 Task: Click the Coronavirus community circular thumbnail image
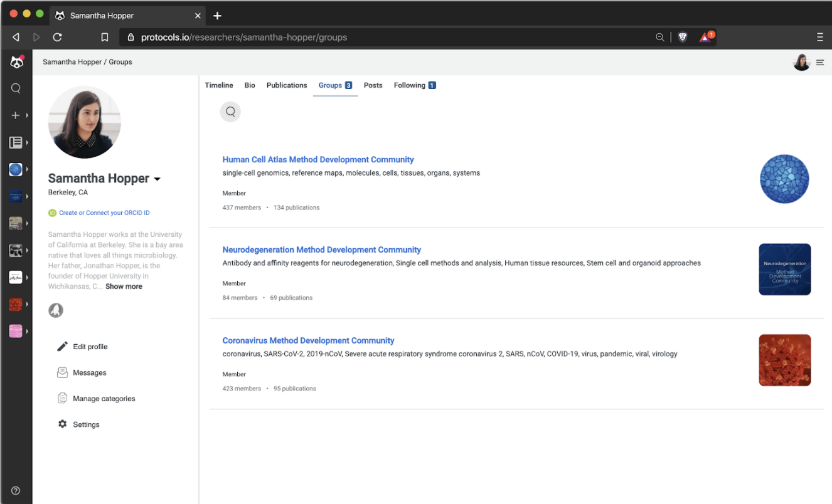(x=784, y=360)
